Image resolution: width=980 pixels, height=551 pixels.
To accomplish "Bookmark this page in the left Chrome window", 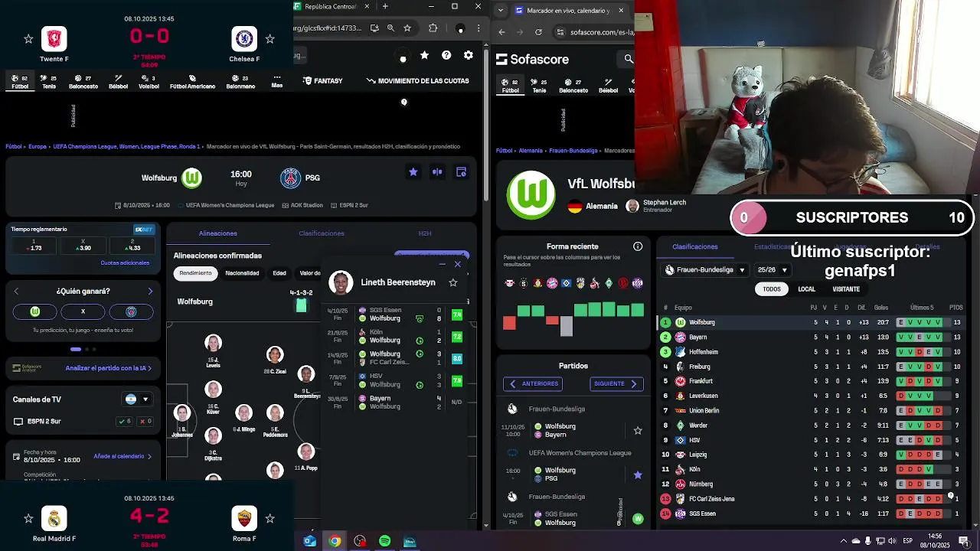I will 407,28.
